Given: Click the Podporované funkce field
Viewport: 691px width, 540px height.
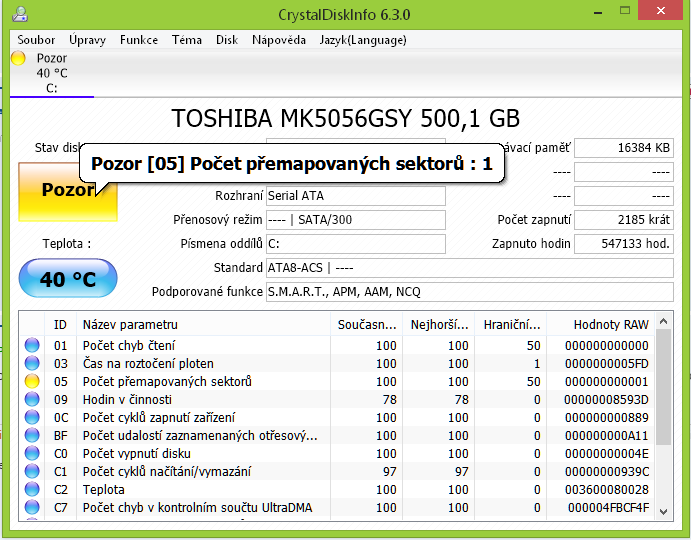Looking at the screenshot, I should [469, 291].
